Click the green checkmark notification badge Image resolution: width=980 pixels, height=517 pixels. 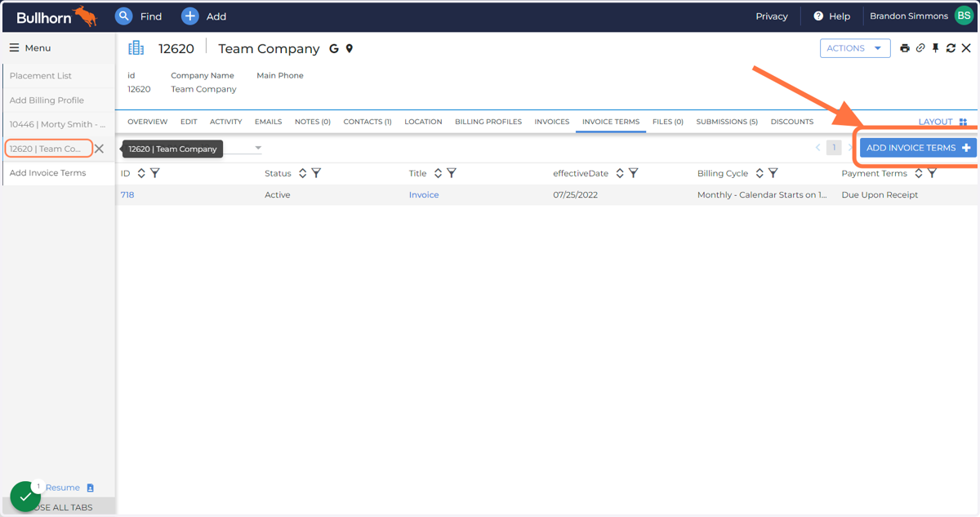tap(25, 497)
